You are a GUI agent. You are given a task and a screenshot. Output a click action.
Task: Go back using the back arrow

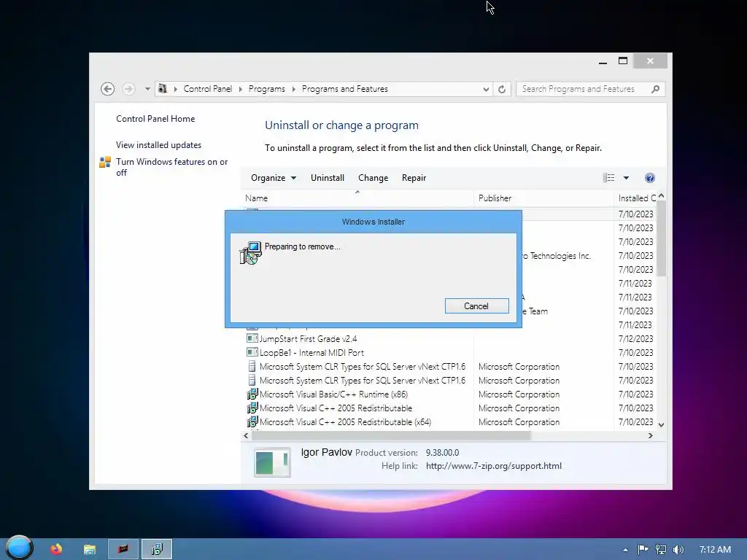pyautogui.click(x=108, y=89)
